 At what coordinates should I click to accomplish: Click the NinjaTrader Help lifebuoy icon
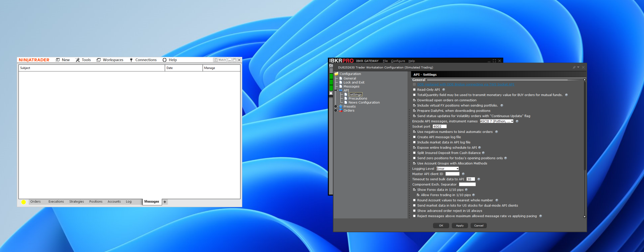pyautogui.click(x=165, y=60)
